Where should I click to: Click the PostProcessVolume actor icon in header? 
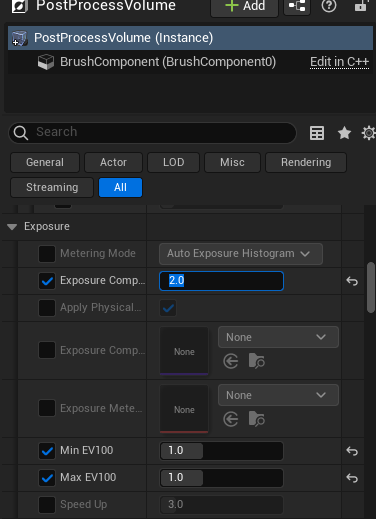[19, 6]
